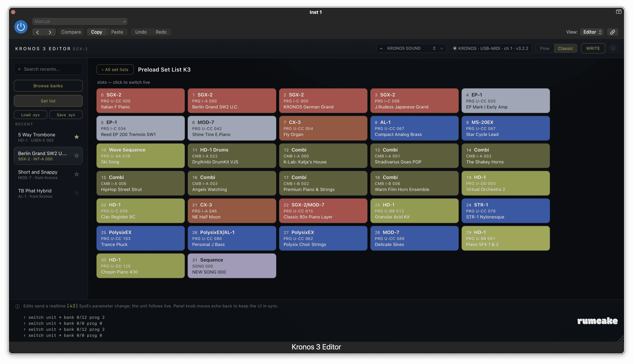Select recent Berlin Grand SW2 U...
Image resolution: width=633 pixels, height=364 pixels.
[48, 156]
